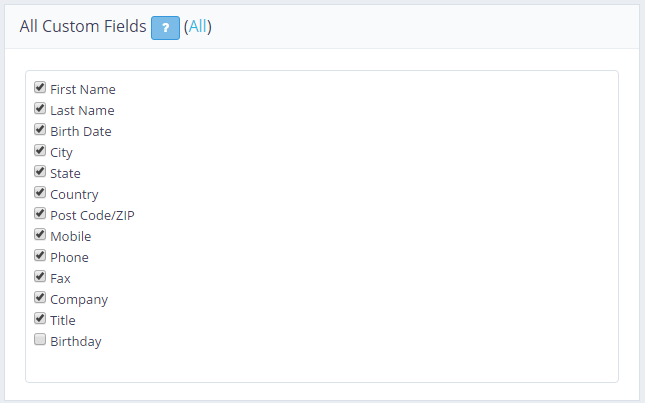Uncheck the Post Code/ZIP checkbox
Viewport: 645px width, 403px height.
pos(40,214)
